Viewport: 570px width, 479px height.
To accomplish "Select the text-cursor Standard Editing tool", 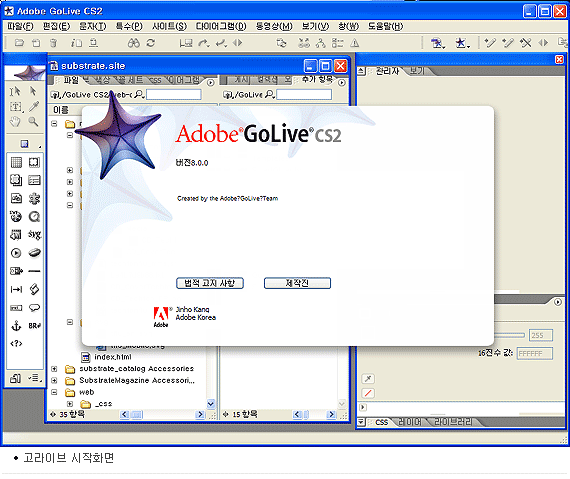I will tap(15, 91).
